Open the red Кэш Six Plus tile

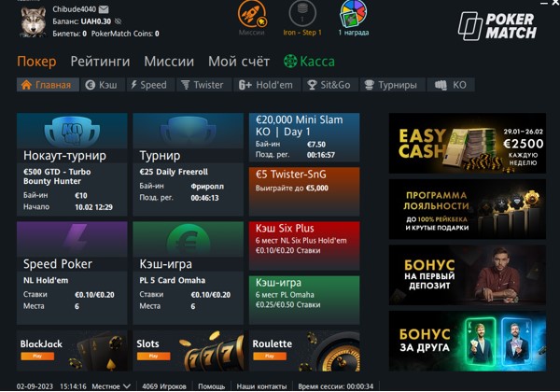coord(304,245)
